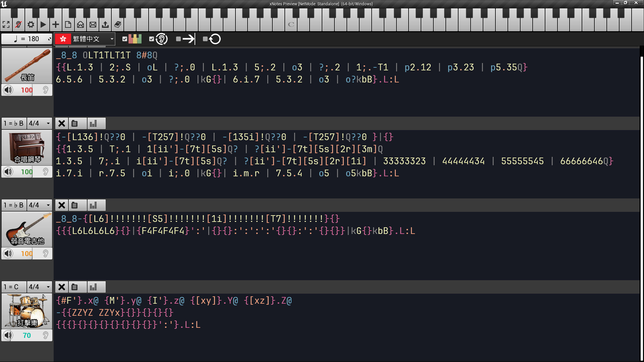644x362 pixels.
Task: Open settings with the gear icon
Action: pos(31,24)
